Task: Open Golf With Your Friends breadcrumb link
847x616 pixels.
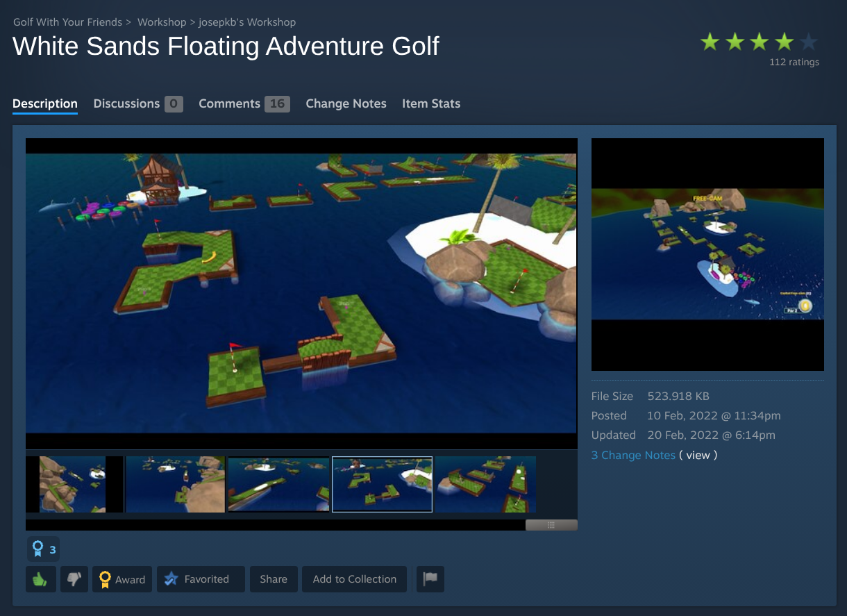Action: click(67, 22)
